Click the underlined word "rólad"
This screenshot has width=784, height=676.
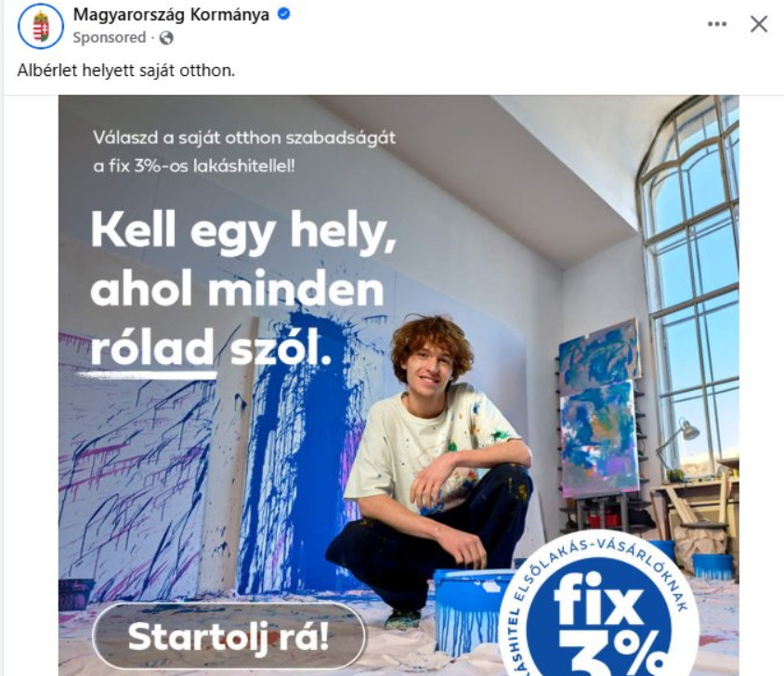click(x=152, y=347)
